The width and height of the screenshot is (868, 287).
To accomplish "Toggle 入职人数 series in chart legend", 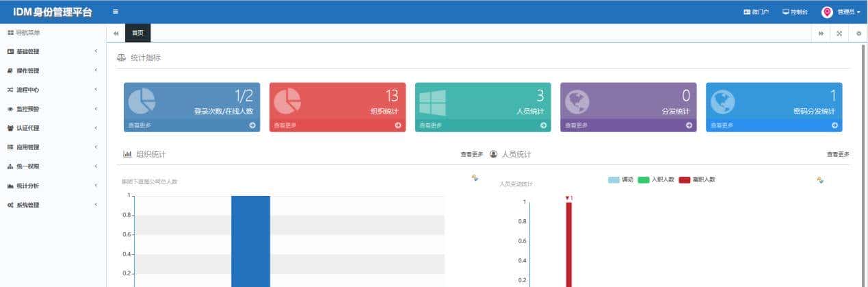I will (656, 179).
